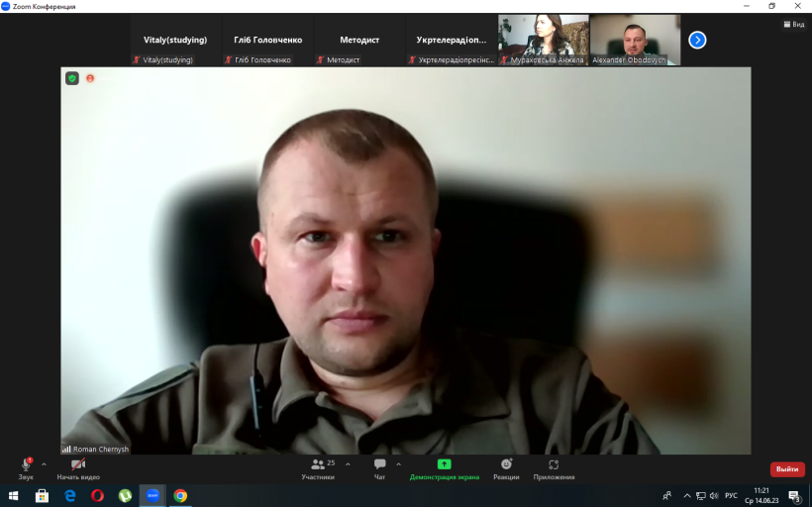Show next participants with blue arrow
The height and width of the screenshot is (507, 812).
coord(697,40)
